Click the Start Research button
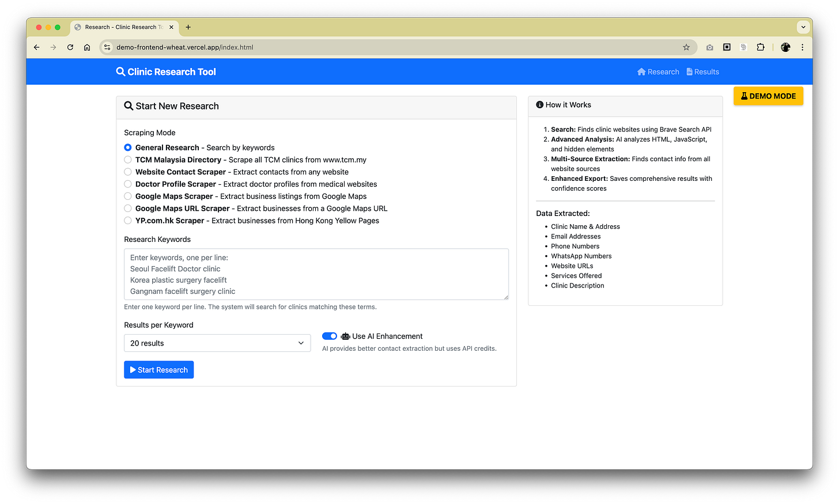The width and height of the screenshot is (839, 504). point(158,370)
